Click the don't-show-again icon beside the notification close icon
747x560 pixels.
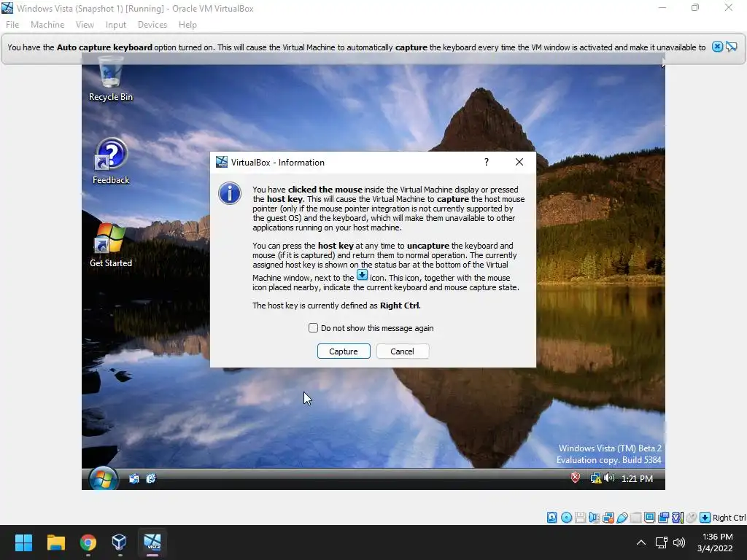[x=731, y=47]
